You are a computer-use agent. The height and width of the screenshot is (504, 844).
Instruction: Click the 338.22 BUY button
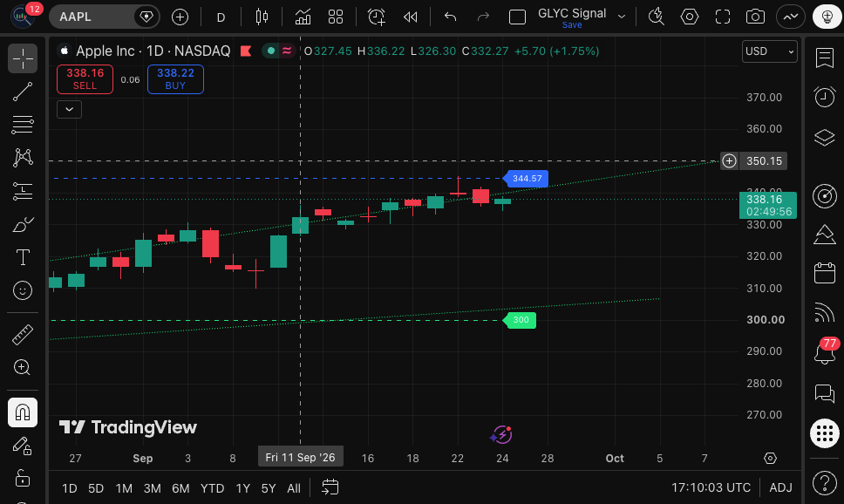click(175, 79)
